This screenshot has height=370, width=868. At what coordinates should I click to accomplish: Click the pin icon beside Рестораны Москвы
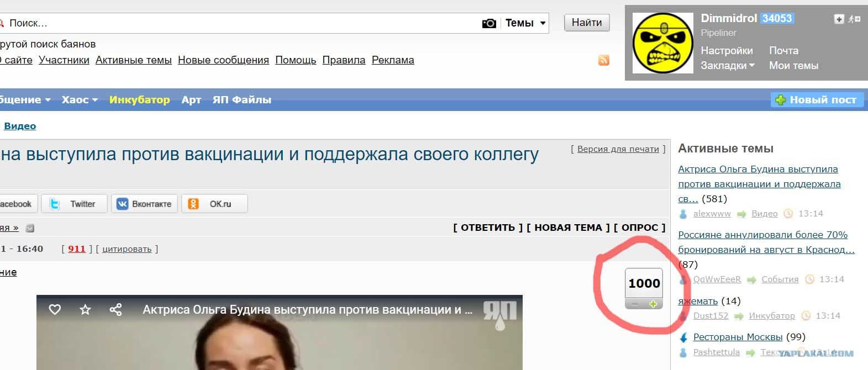(x=683, y=337)
